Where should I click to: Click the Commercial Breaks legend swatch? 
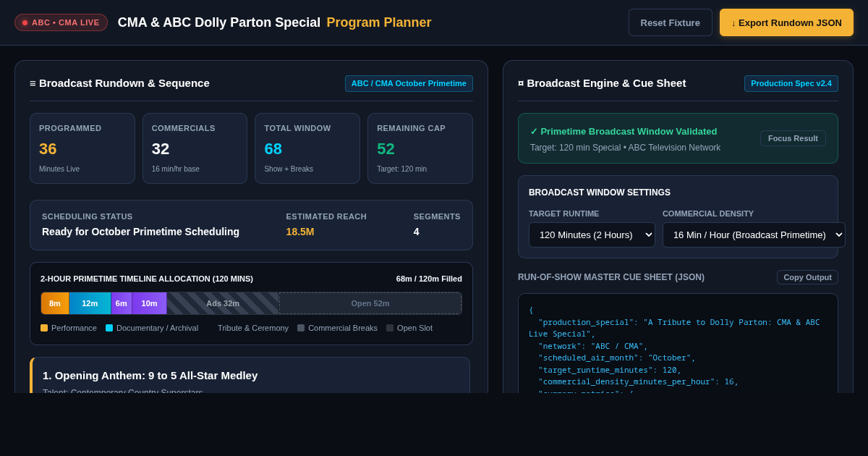(x=301, y=328)
